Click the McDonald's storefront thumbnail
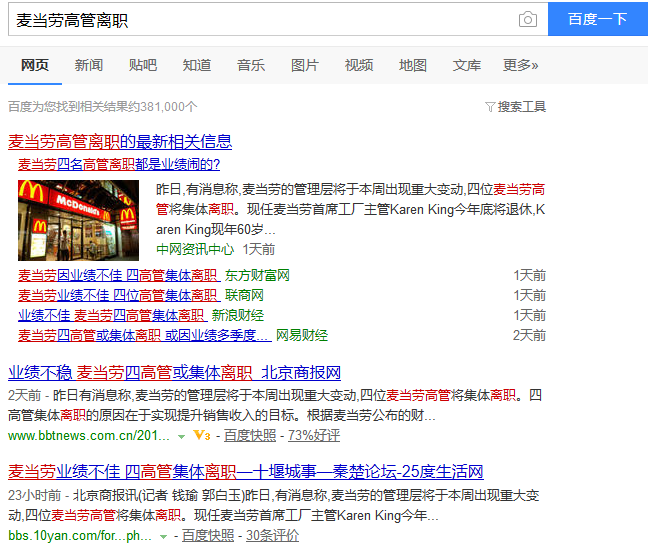This screenshot has width=648, height=544. tap(79, 220)
